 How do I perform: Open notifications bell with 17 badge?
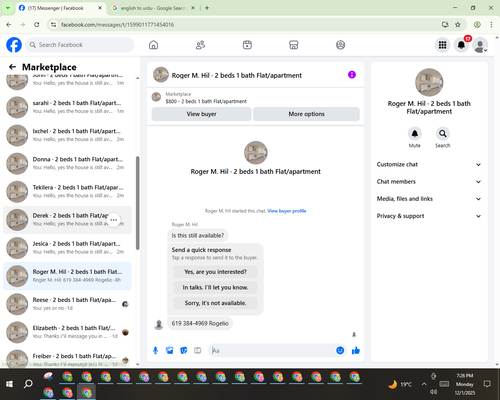(461, 45)
